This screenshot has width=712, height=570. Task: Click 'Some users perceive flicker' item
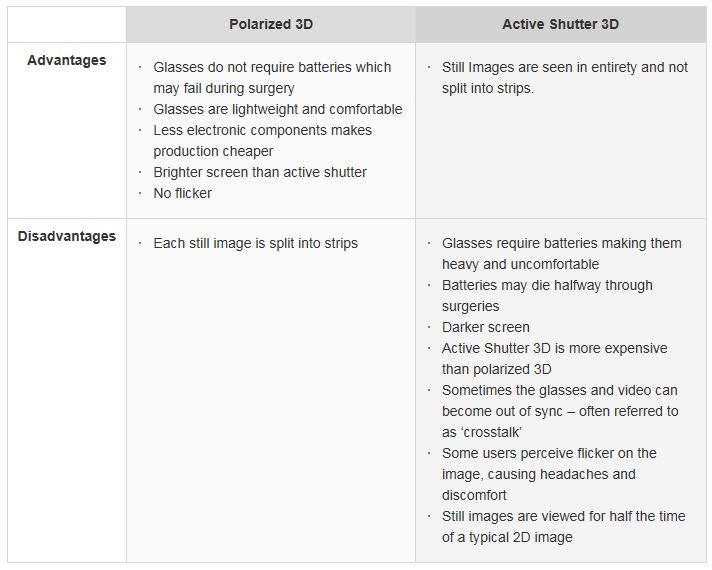tap(549, 474)
